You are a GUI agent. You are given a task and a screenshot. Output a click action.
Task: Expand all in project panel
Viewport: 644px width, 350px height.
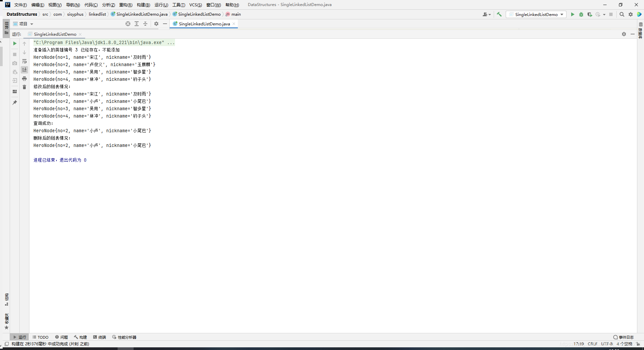pos(137,24)
